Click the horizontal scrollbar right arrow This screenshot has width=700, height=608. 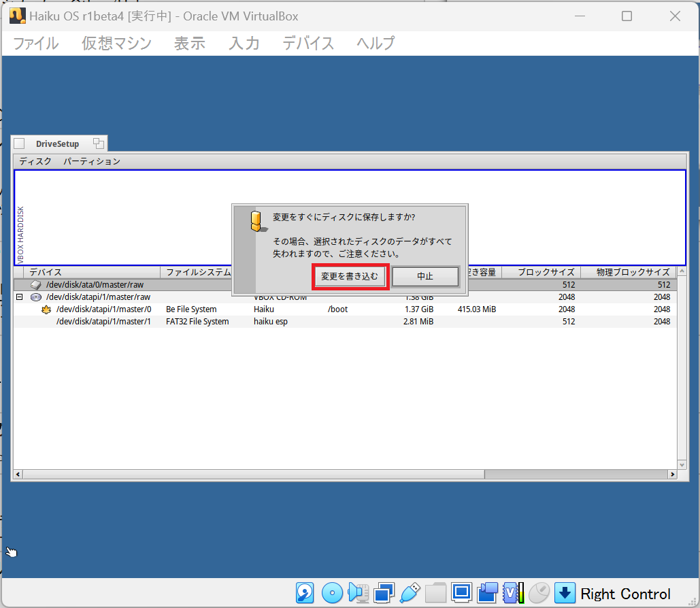coord(672,474)
